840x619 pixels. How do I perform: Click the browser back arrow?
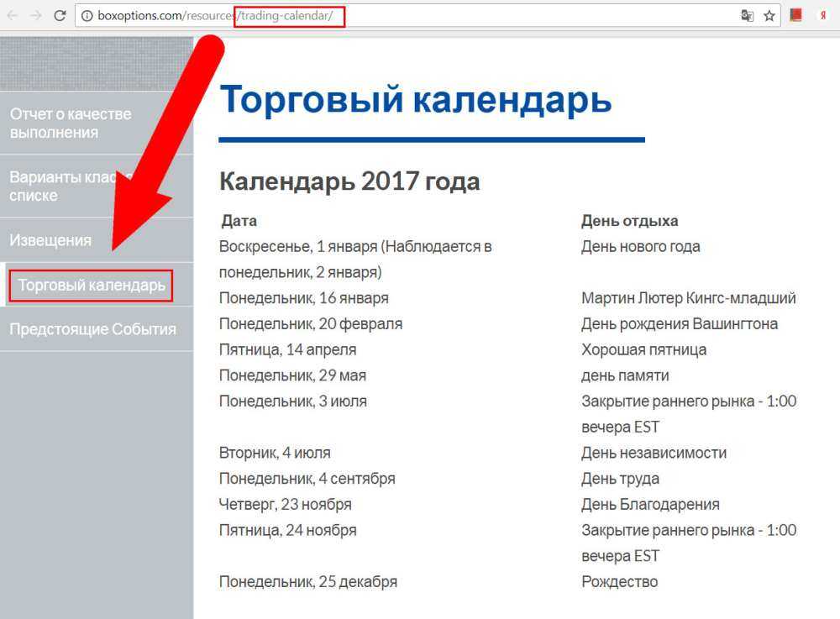pyautogui.click(x=13, y=16)
